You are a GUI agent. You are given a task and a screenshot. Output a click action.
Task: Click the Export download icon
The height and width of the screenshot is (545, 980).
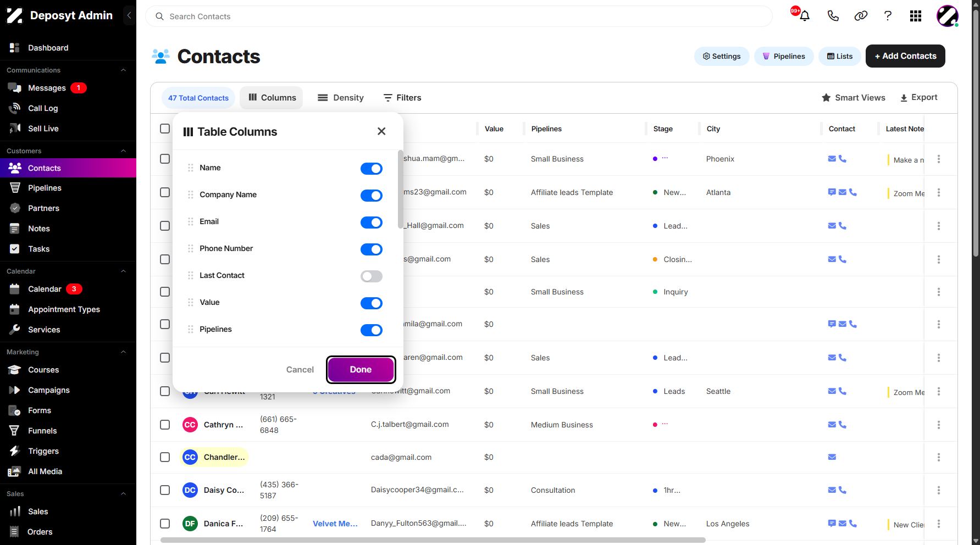(x=904, y=98)
